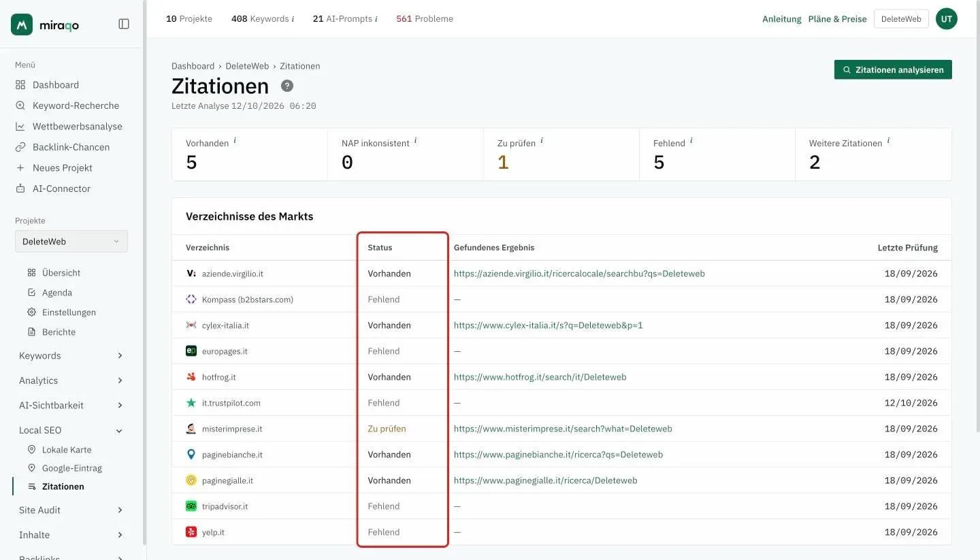This screenshot has height=560, width=980.
Task: Click the paginebianche.it pin logo
Action: (191, 455)
